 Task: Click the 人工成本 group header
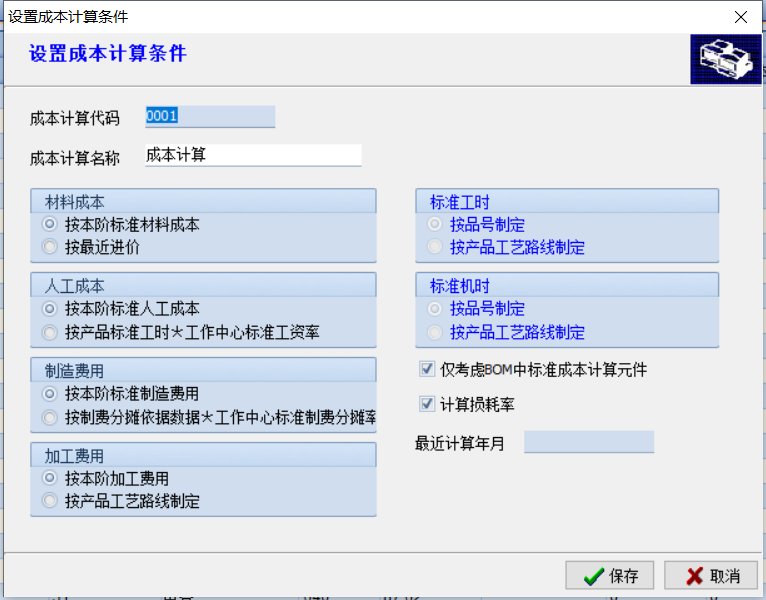[x=203, y=285]
